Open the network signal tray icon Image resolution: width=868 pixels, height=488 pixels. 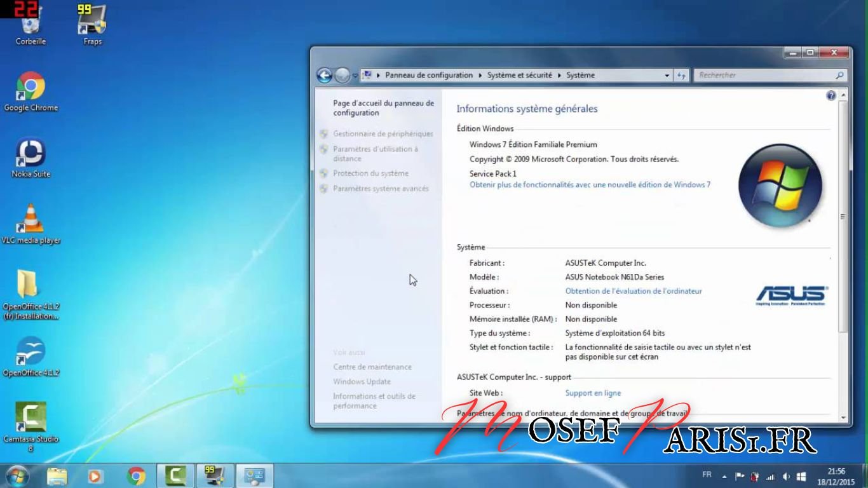(x=771, y=476)
